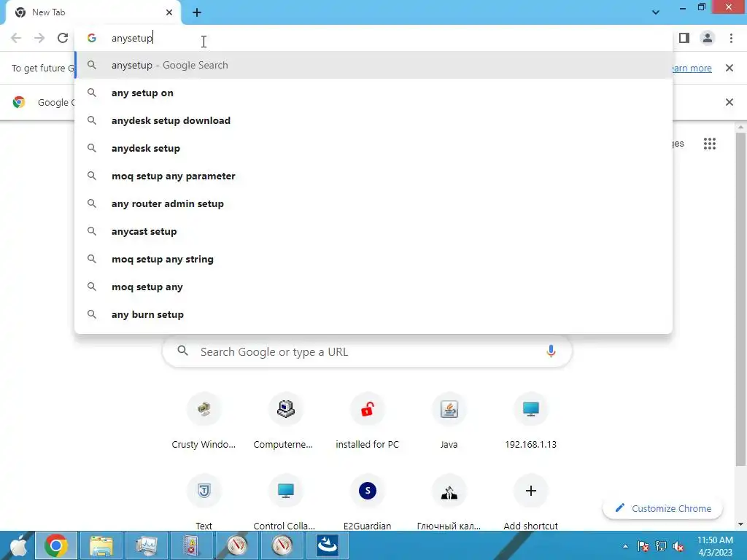This screenshot has height=560, width=747.
Task: Go forward with the forward arrow
Action: tap(39, 38)
